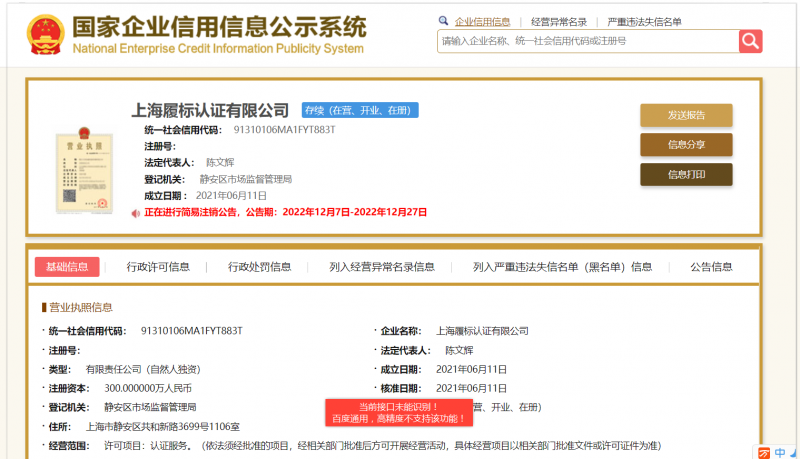Image resolution: width=800 pixels, height=459 pixels.
Task: Click the 国家企业信用信息公示系统 site title
Action: click(x=219, y=27)
